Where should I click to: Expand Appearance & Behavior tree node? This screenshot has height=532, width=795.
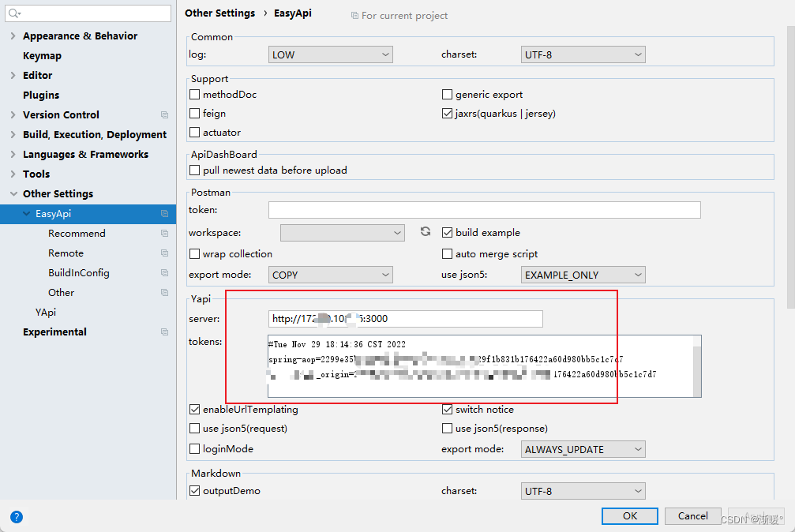point(13,36)
